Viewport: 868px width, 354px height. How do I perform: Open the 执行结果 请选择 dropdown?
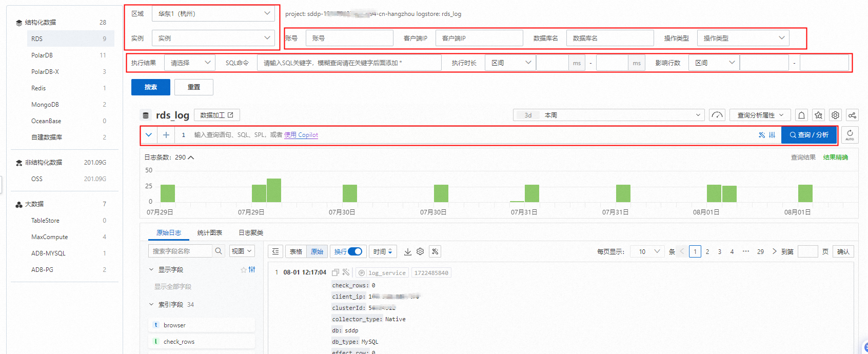pyautogui.click(x=190, y=63)
